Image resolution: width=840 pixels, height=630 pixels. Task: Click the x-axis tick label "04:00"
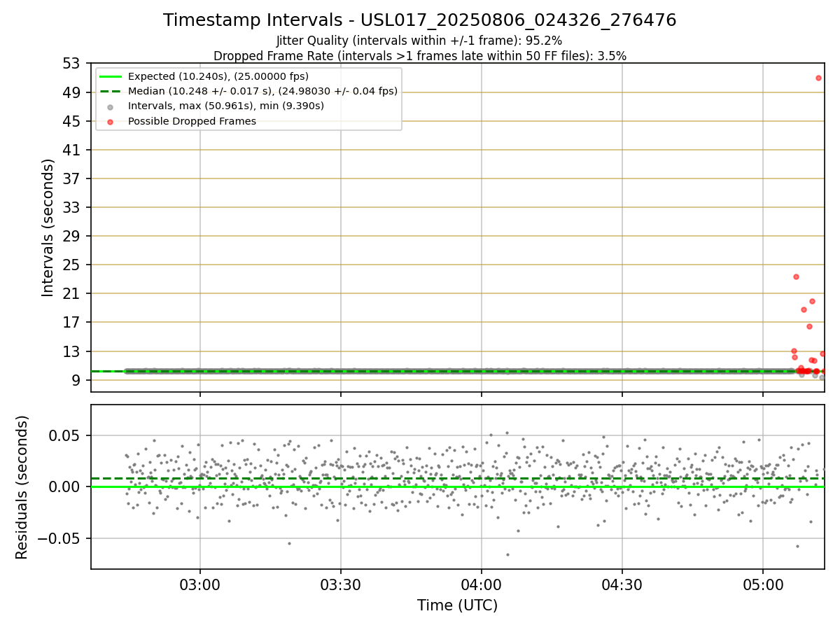(x=482, y=584)
